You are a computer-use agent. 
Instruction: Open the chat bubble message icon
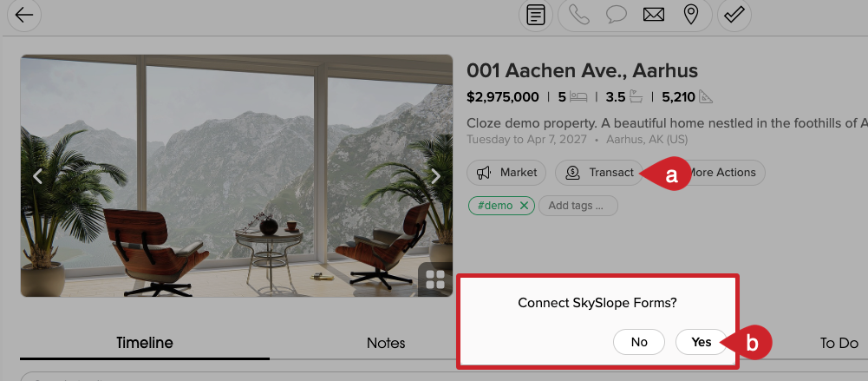coord(617,15)
